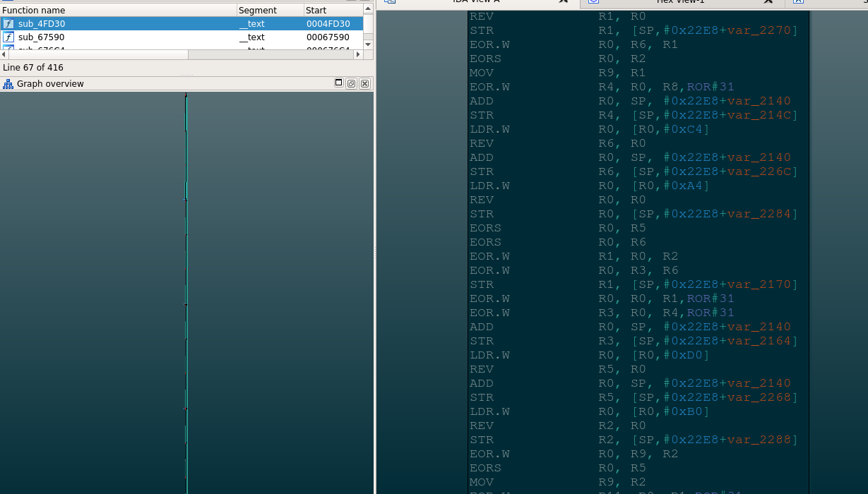
Task: Close the Graph overview panel
Action: [364, 83]
